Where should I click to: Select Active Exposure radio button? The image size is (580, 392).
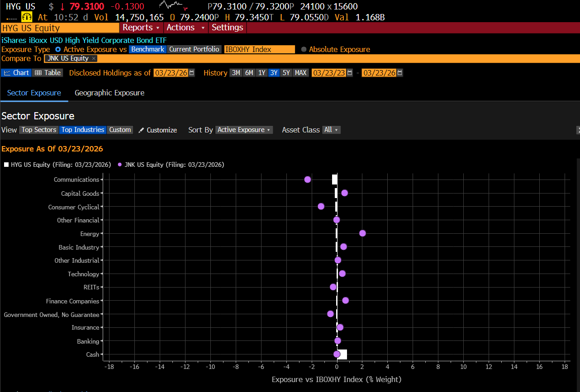58,49
